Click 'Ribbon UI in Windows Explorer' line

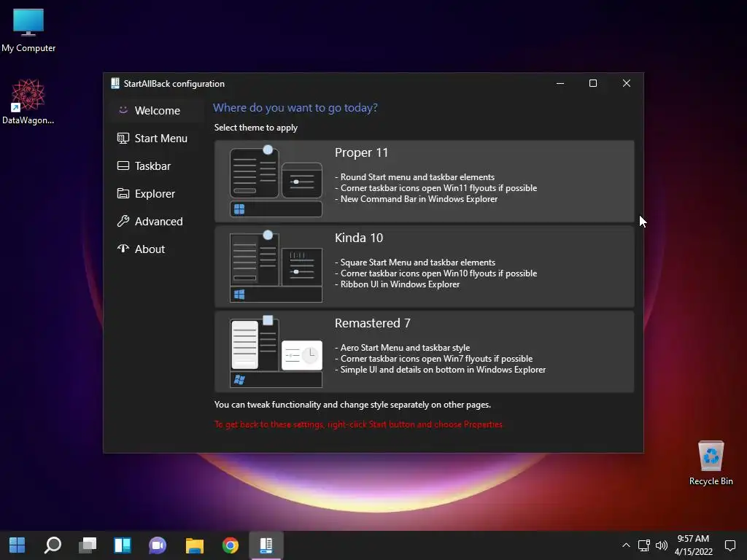pos(398,284)
